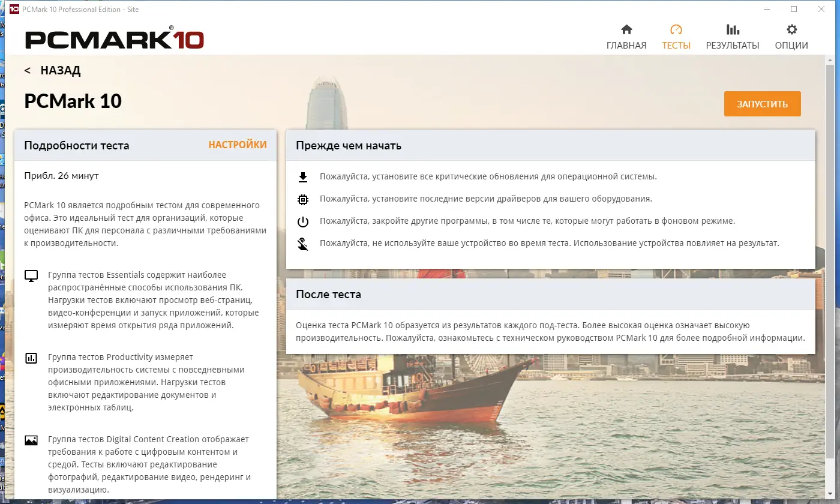Click the no-touch icon beside the device-use tip
Image resolution: width=840 pixels, height=504 pixels.
tap(303, 244)
